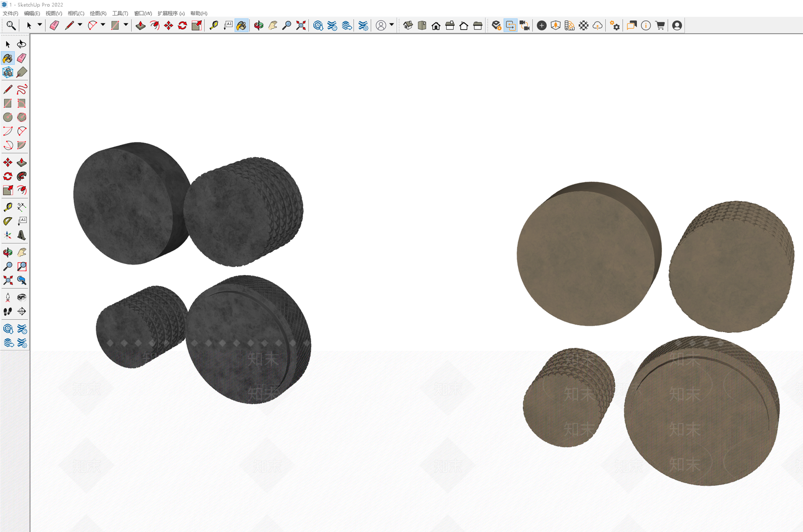Open Search SketchUp from the top toolbar
This screenshot has width=803, height=532.
pos(11,25)
